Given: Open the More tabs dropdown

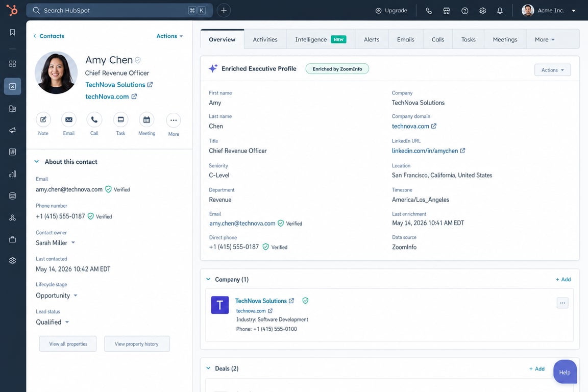Looking at the screenshot, I should 545,39.
